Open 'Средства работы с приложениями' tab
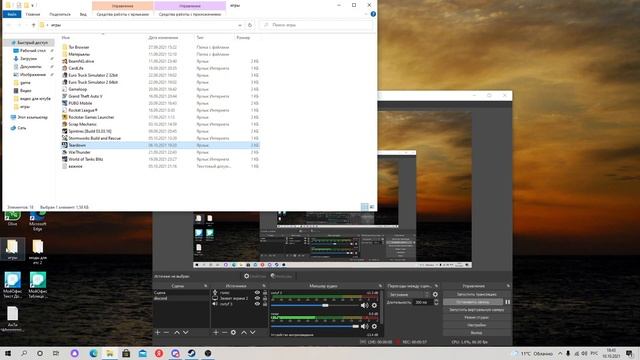Screen dimensions: 640x360 [190, 14]
